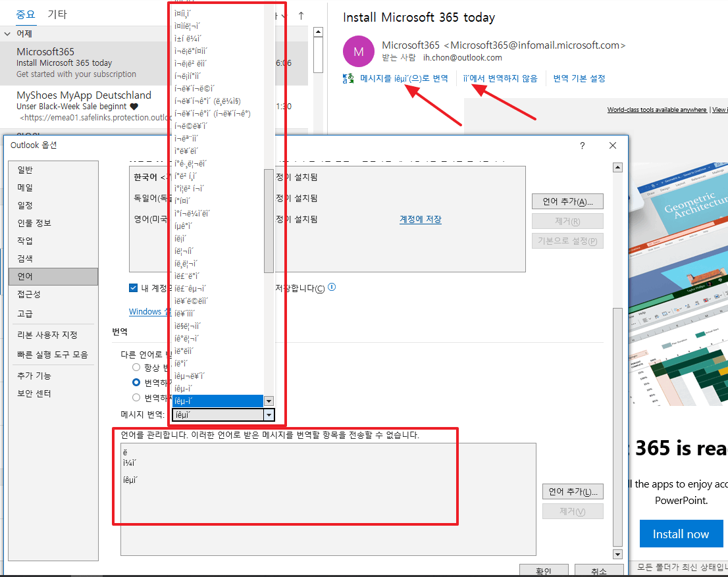Open the 인물 정보 options category
This screenshot has width=728, height=577.
point(53,223)
